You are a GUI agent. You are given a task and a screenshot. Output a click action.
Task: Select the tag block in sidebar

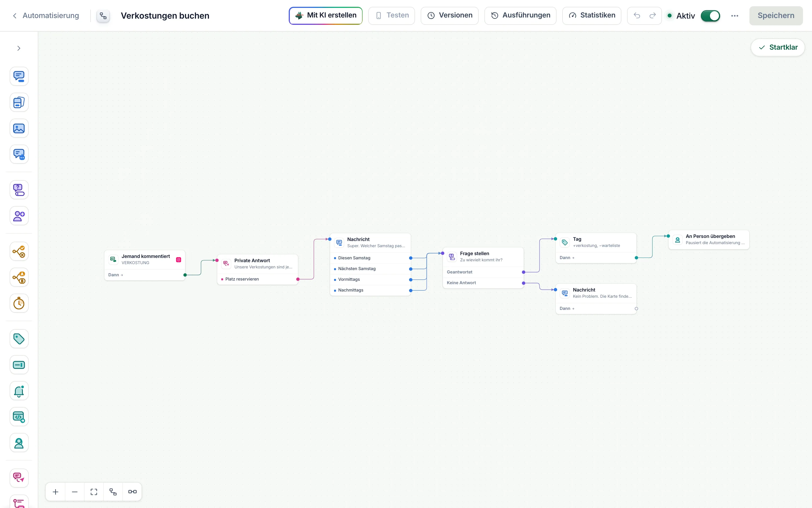19,339
